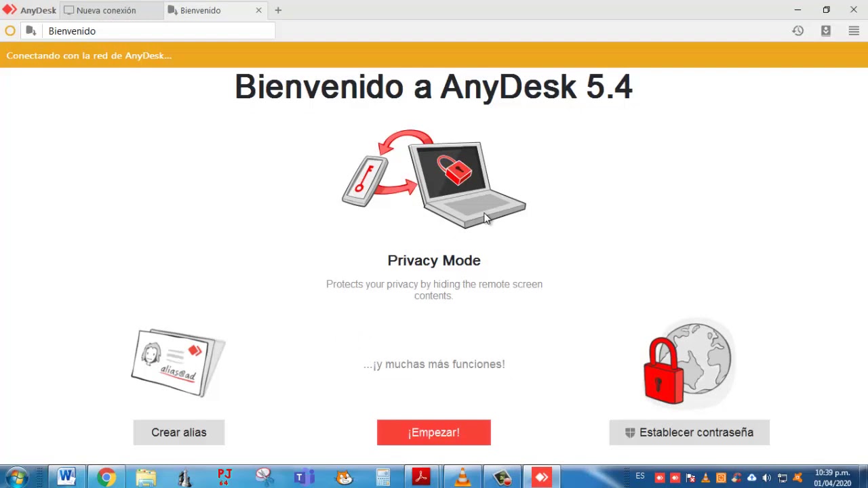
Task: Click the alias business card image
Action: [x=178, y=363]
